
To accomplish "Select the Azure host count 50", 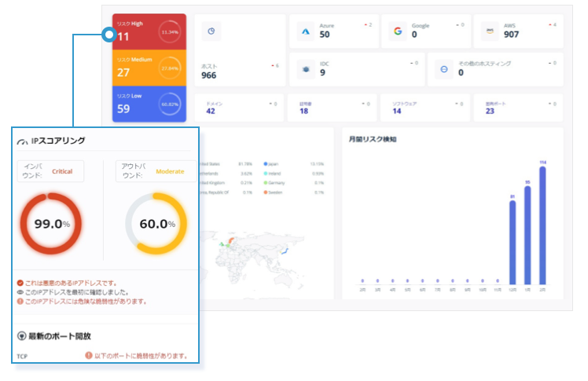I will tap(325, 35).
